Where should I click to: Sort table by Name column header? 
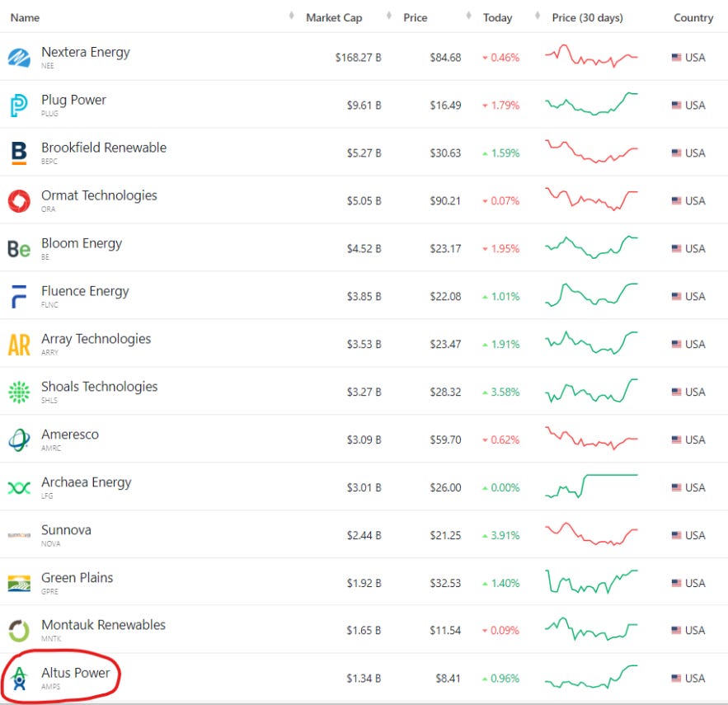pyautogui.click(x=25, y=17)
